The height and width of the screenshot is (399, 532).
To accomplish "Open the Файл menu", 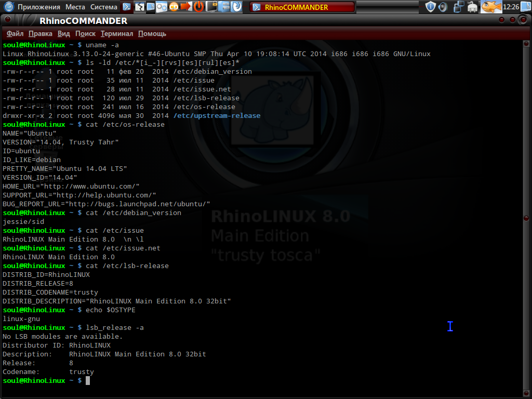I will pos(15,34).
